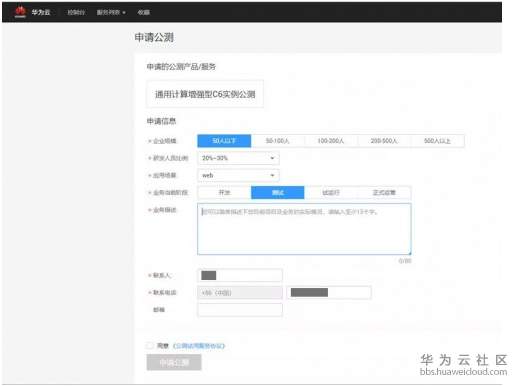Choose company size 50人以下

pos(224,141)
